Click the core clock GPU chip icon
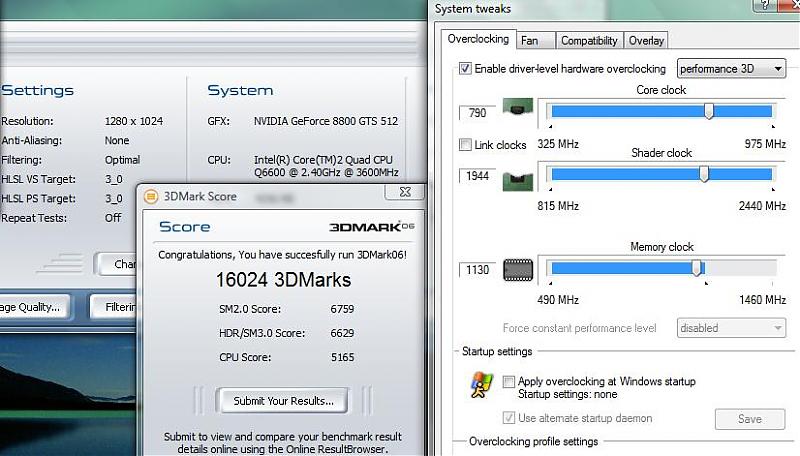 [518, 107]
